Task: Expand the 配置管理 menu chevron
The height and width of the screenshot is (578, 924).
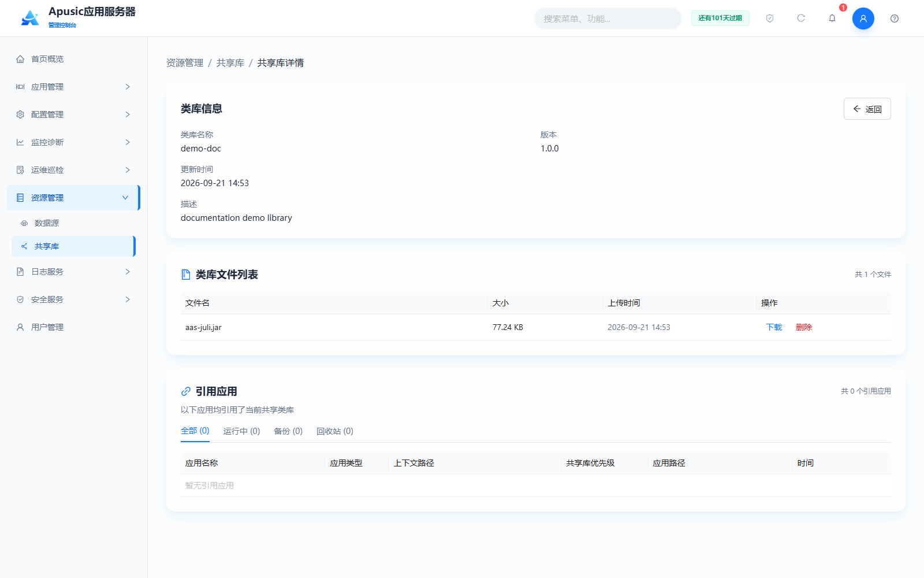Action: click(x=128, y=114)
